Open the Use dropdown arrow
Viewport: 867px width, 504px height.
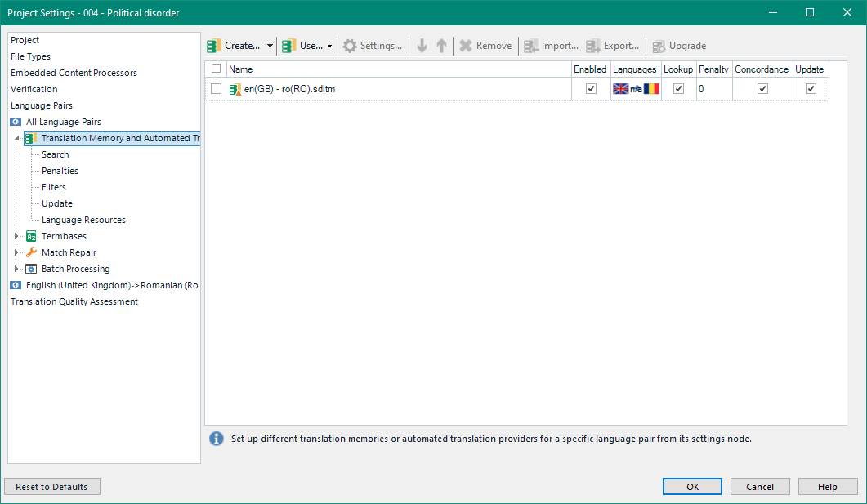coord(330,45)
